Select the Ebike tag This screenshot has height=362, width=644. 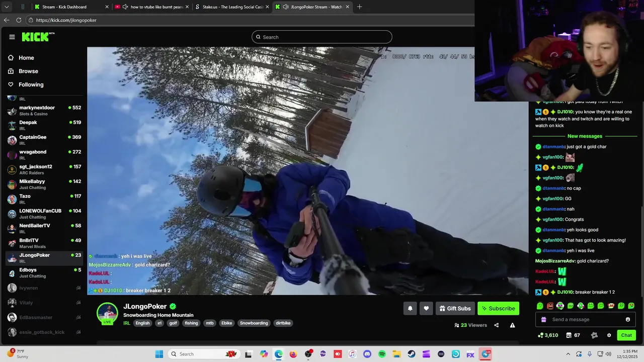[x=227, y=323]
